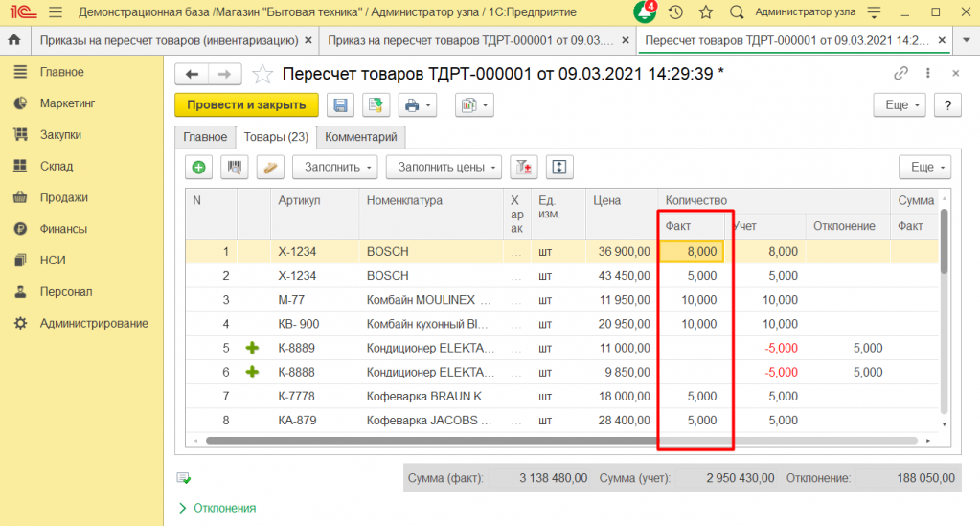The width and height of the screenshot is (980, 526).
Task: Expand the Отклонения section
Action: pyautogui.click(x=217, y=508)
